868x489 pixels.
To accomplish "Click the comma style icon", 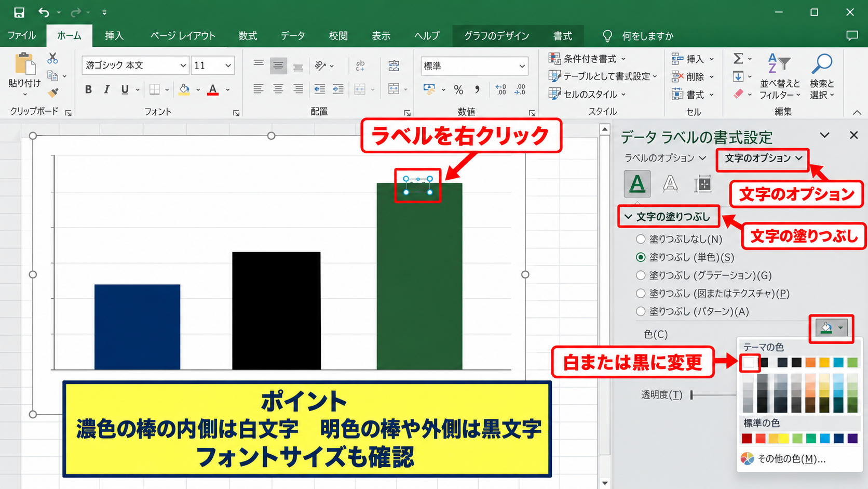I will pos(477,89).
